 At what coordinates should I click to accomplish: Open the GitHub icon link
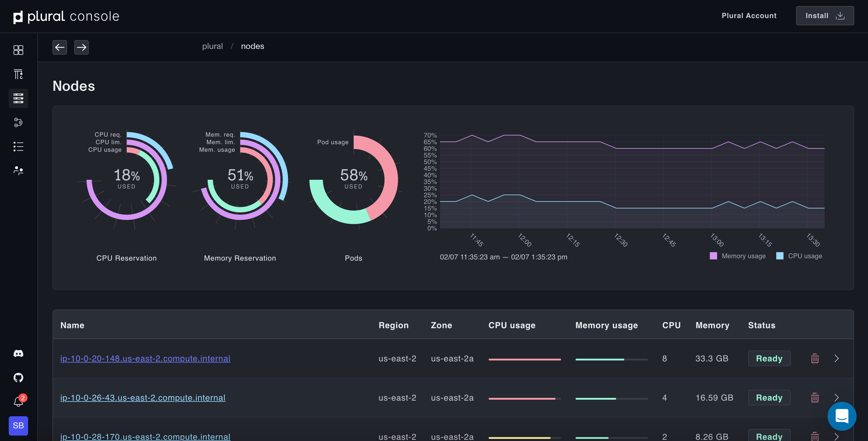coord(18,377)
